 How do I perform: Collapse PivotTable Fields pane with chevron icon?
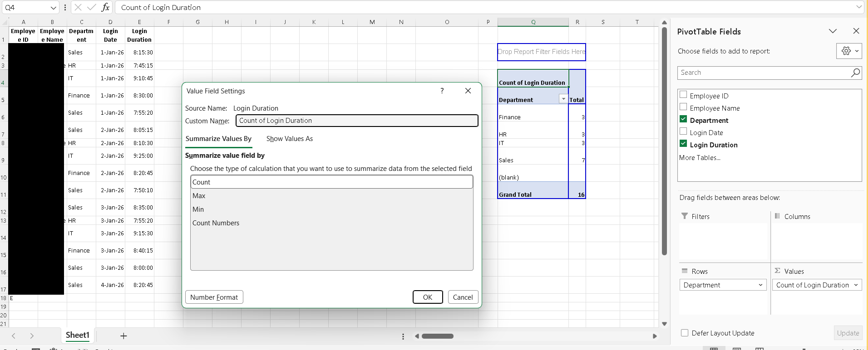click(833, 31)
